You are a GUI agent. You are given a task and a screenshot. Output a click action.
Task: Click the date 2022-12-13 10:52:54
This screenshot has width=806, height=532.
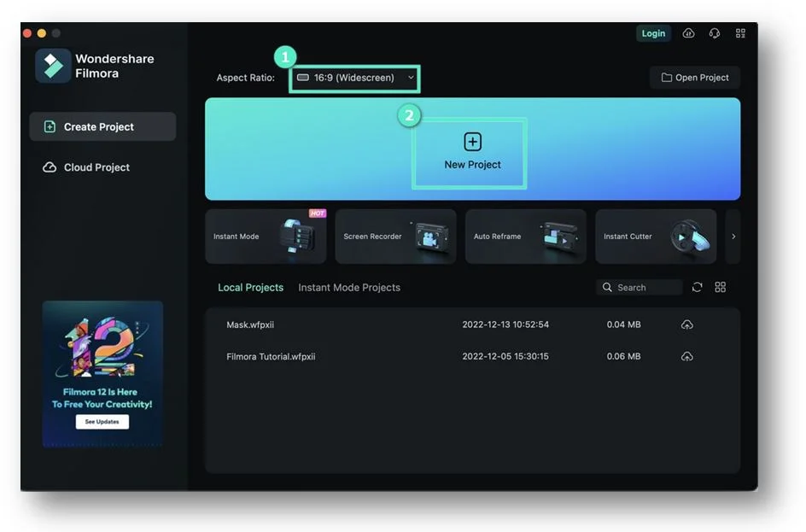pos(505,324)
